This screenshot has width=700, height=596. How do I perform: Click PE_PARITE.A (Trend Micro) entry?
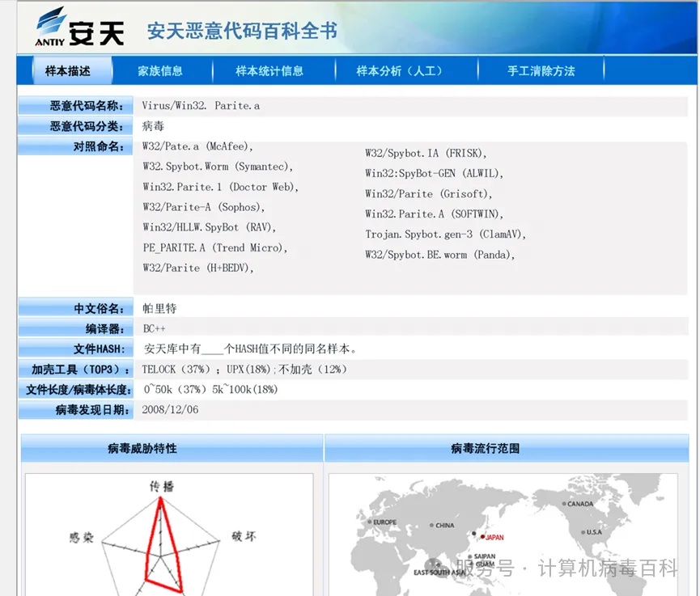point(214,247)
